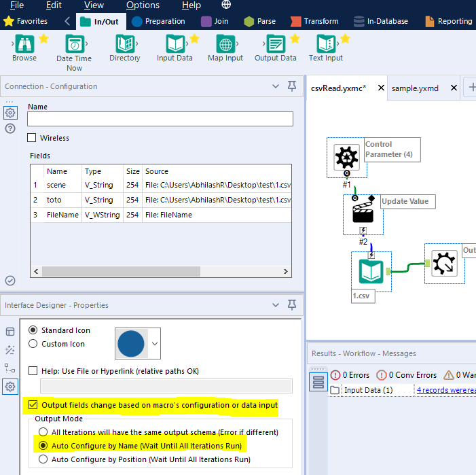The width and height of the screenshot is (476, 475).
Task: Click the Browse tool icon
Action: (x=24, y=44)
